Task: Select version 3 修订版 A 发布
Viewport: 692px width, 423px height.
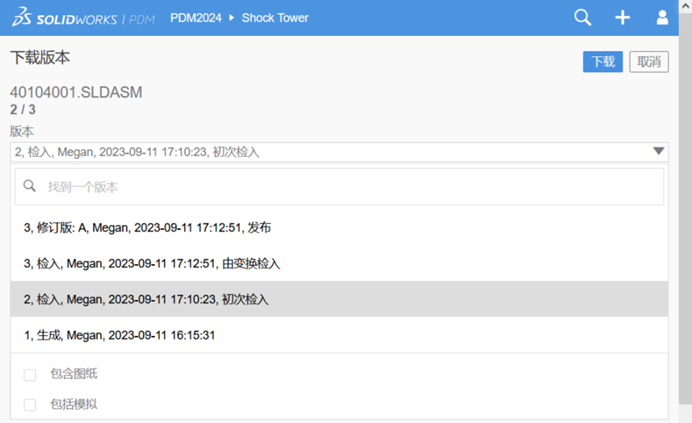Action: tap(147, 227)
